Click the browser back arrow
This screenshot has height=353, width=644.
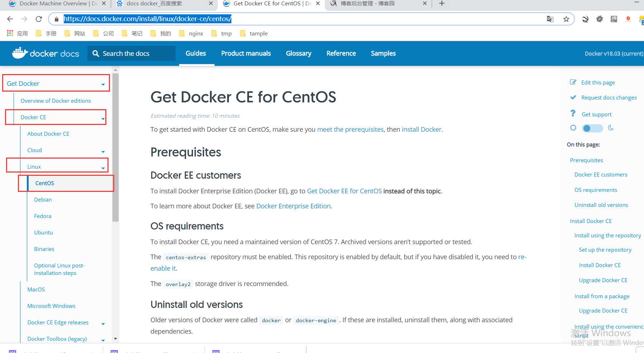tap(10, 19)
